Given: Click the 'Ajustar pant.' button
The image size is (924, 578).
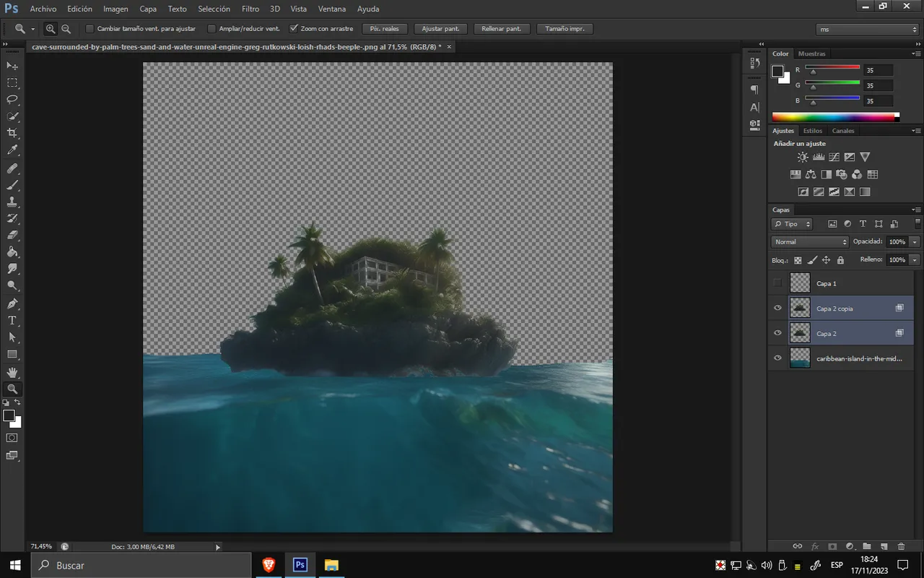Looking at the screenshot, I should (x=440, y=29).
